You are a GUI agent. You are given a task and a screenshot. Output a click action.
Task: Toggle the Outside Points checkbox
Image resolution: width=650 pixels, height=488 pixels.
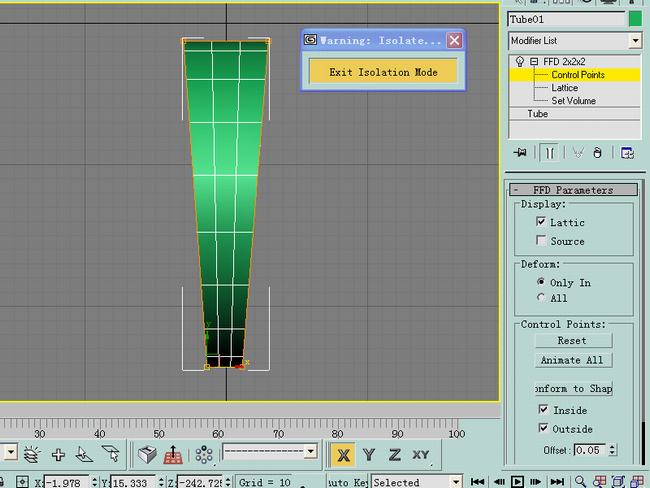pos(543,427)
